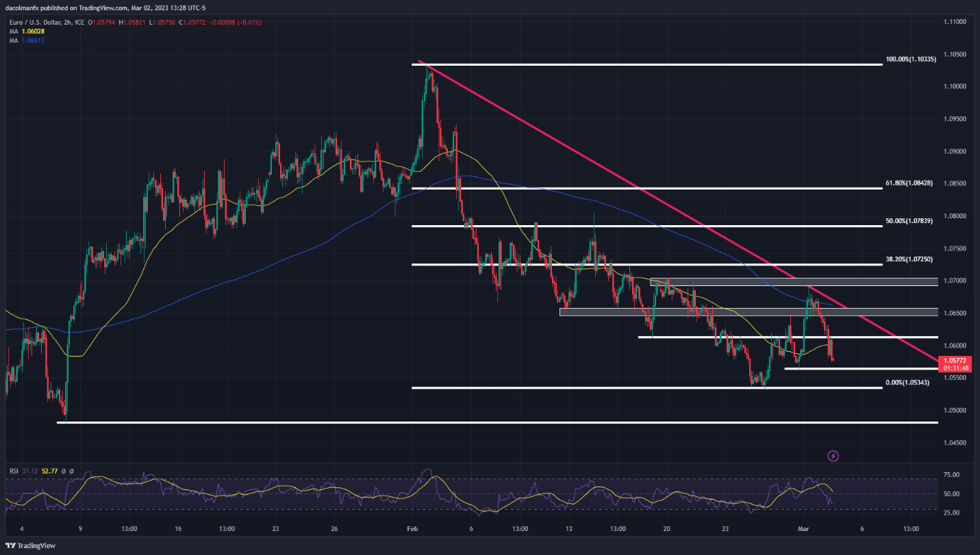Click the Feb label on time axis
980x555 pixels.
[412, 529]
